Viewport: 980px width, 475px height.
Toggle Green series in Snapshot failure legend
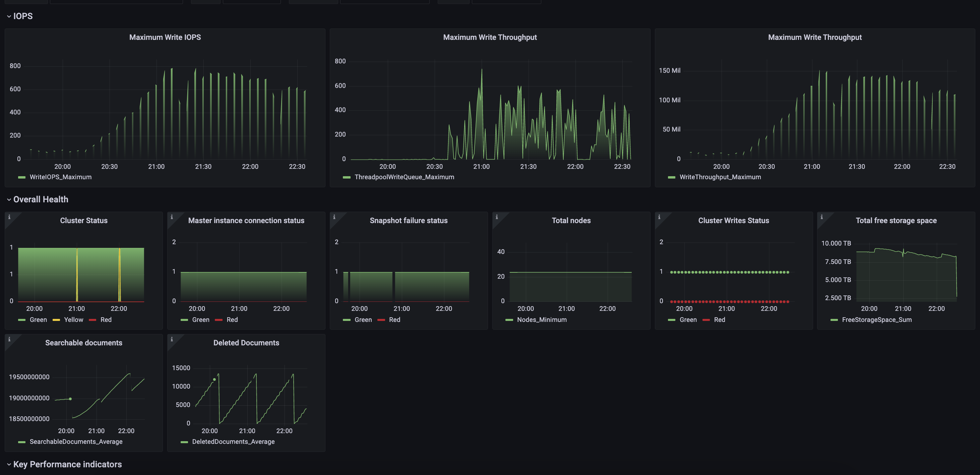363,320
